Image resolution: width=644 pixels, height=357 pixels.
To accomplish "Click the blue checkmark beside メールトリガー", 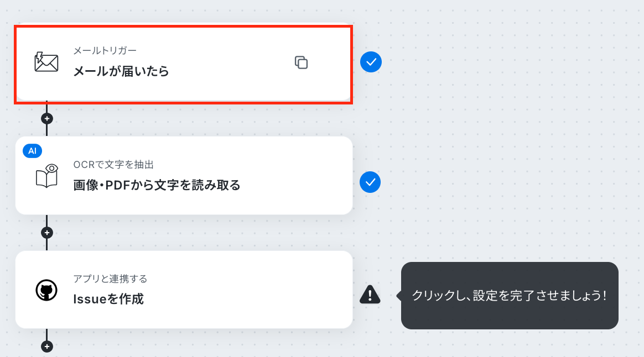I will click(x=371, y=62).
